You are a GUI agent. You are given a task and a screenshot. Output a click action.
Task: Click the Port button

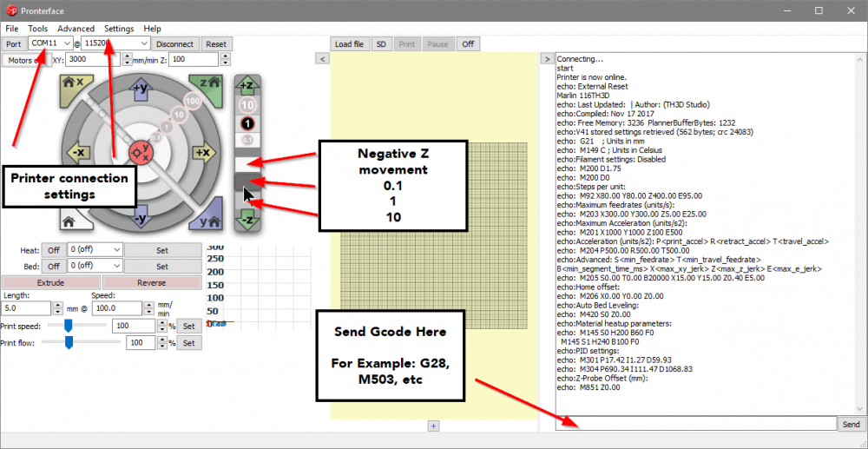tap(14, 43)
